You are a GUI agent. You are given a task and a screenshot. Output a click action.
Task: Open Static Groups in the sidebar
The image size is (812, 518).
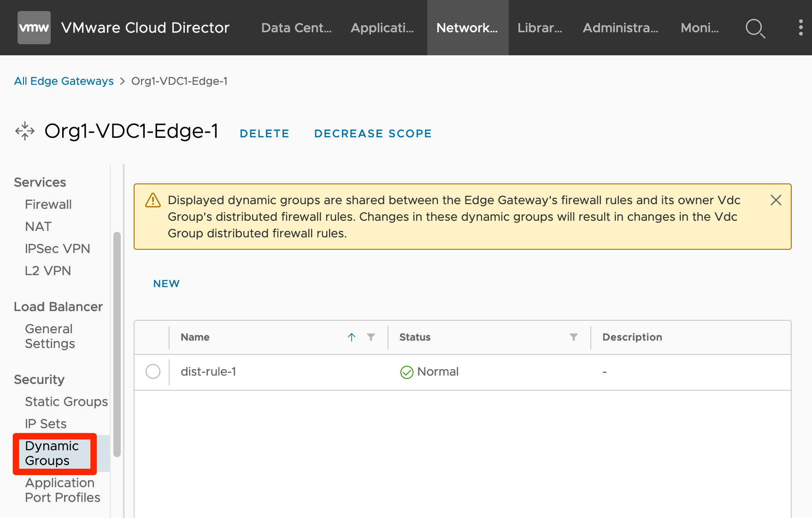tap(66, 402)
